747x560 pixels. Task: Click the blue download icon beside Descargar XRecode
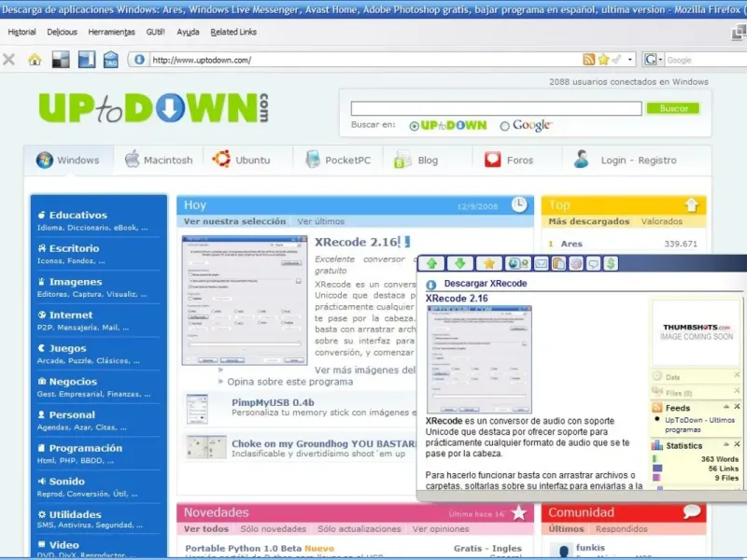(431, 285)
